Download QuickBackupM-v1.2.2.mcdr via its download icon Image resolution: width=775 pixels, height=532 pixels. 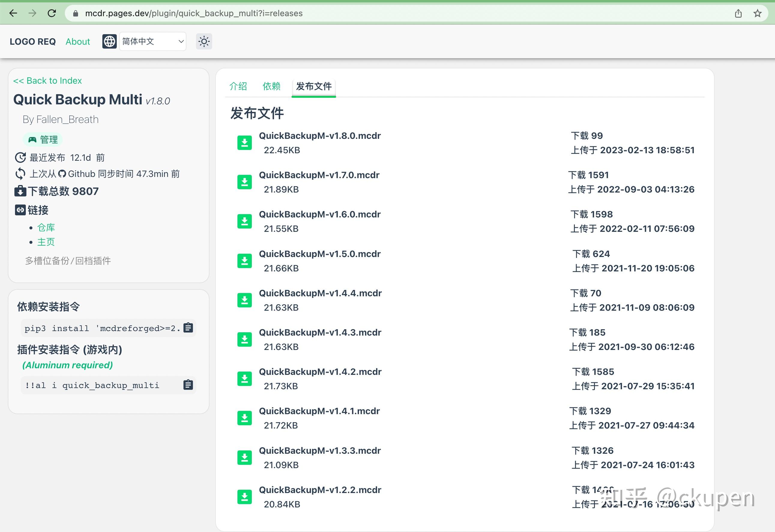pyautogui.click(x=245, y=497)
